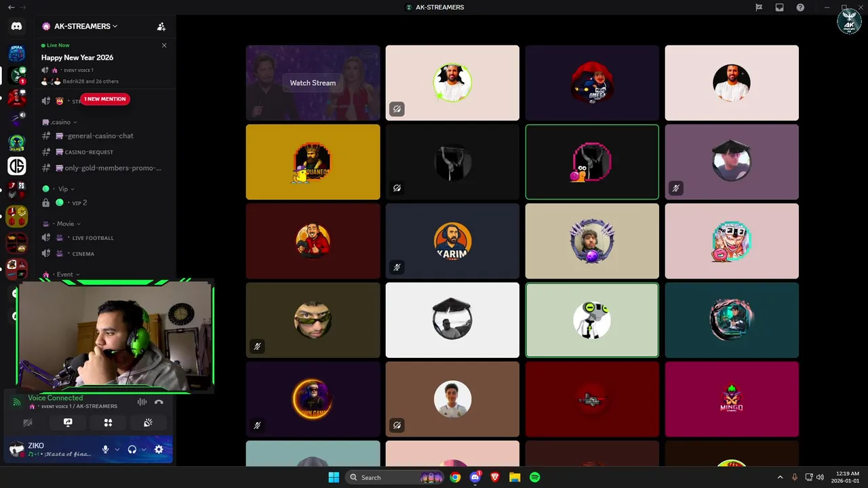Open the SMAA server icon
Image resolution: width=868 pixels, height=488 pixels.
[16, 53]
